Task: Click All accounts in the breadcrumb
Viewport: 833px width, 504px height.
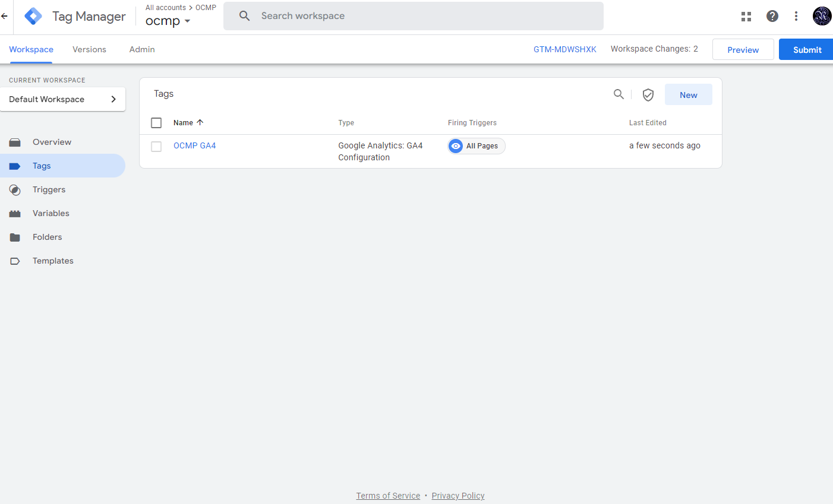Action: [x=165, y=8]
